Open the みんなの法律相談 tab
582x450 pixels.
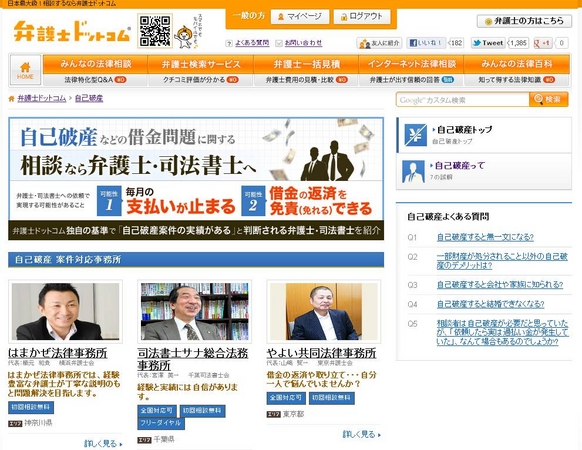click(x=95, y=64)
